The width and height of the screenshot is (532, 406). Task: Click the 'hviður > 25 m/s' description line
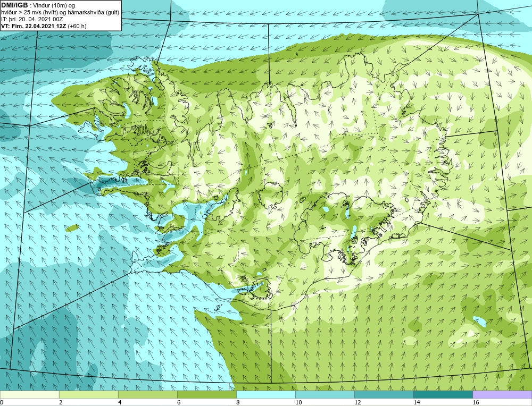[x=60, y=13]
